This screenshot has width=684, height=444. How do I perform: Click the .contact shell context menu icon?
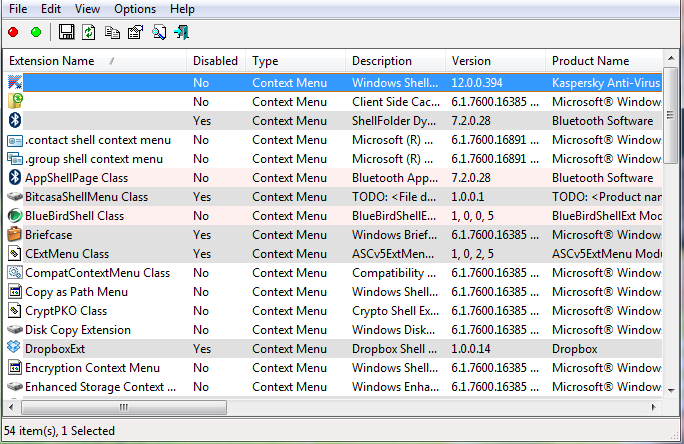(15, 140)
